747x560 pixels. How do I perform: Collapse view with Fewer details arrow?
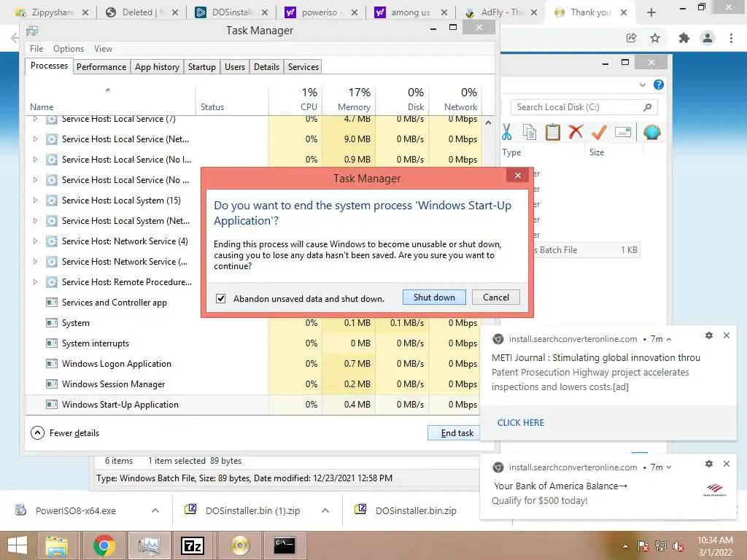pyautogui.click(x=37, y=433)
